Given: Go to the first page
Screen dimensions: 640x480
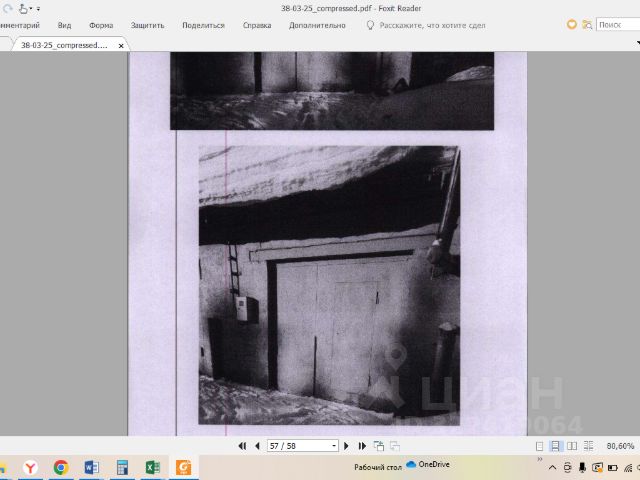Looking at the screenshot, I should (x=242, y=446).
